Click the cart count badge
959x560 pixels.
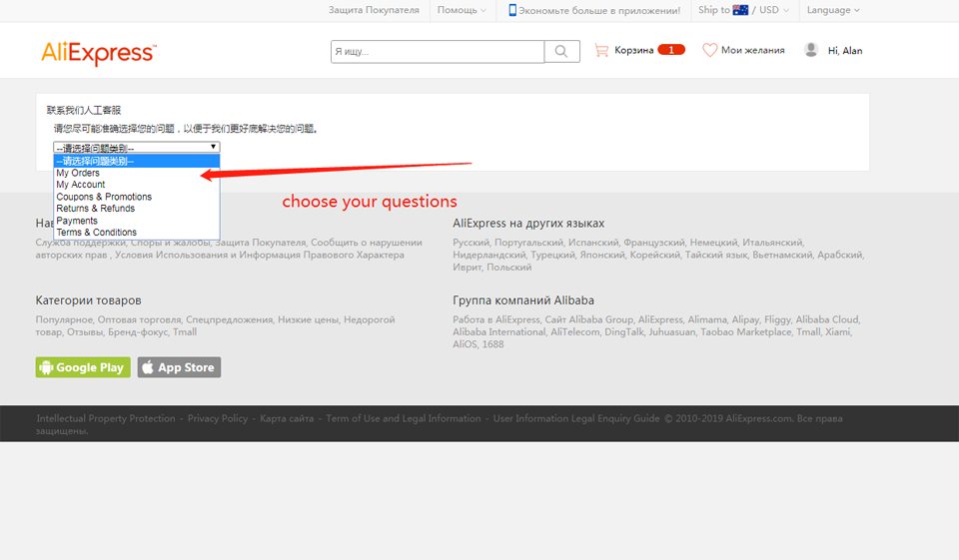pyautogui.click(x=671, y=50)
